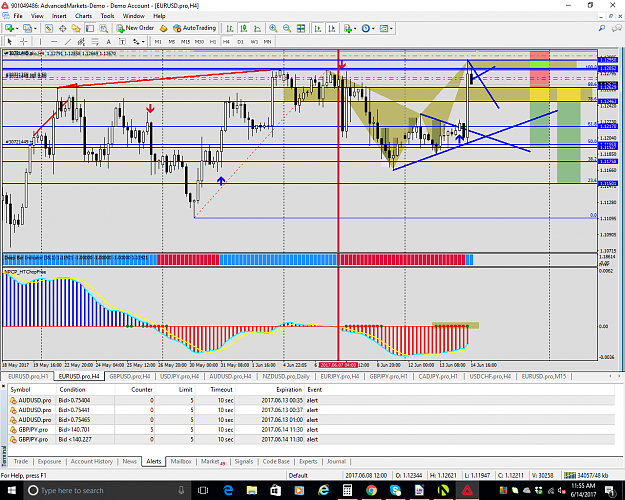Open the Profiles icon
Viewport: 625px width, 500px height.
point(27,28)
